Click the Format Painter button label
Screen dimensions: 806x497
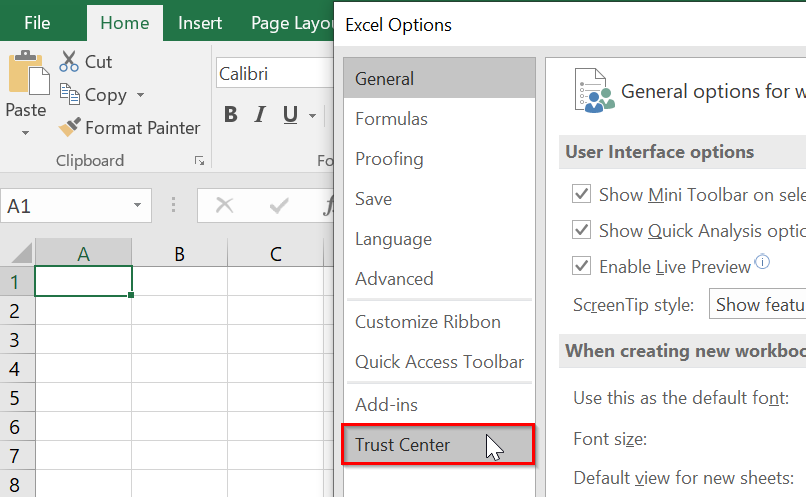pos(142,127)
